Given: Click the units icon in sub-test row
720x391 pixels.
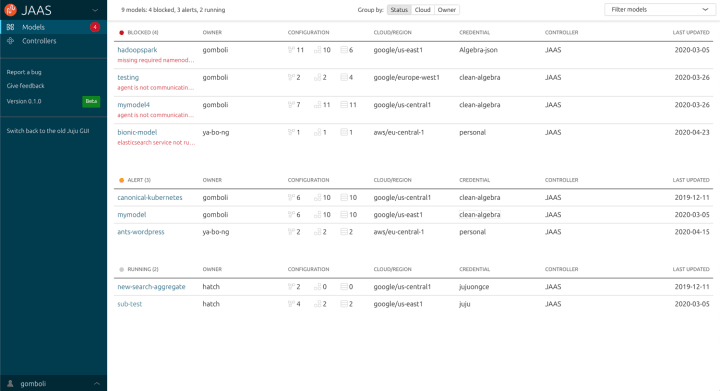Looking at the screenshot, I should (317, 304).
